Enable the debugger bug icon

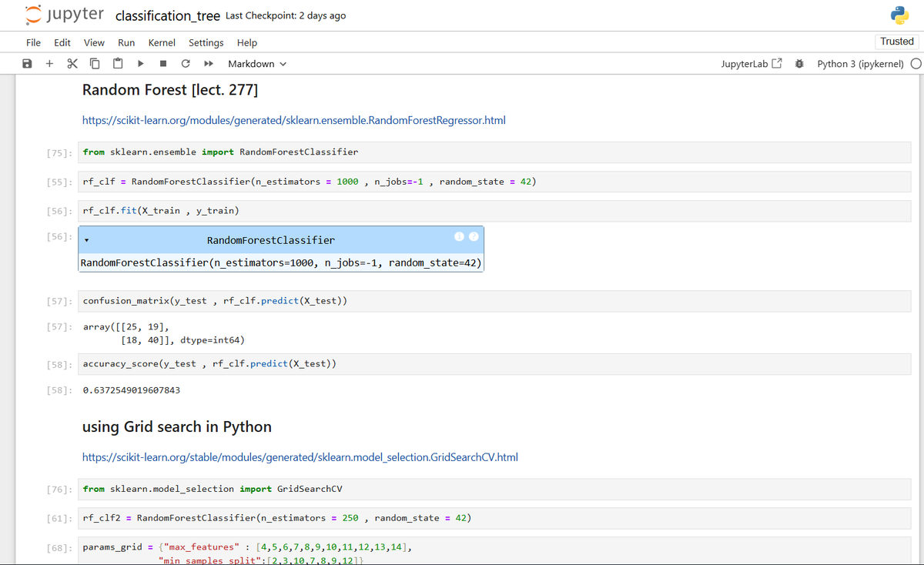[799, 64]
